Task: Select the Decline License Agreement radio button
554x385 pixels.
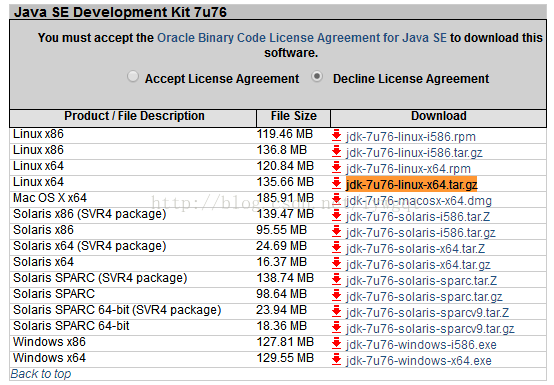Action: pyautogui.click(x=317, y=76)
